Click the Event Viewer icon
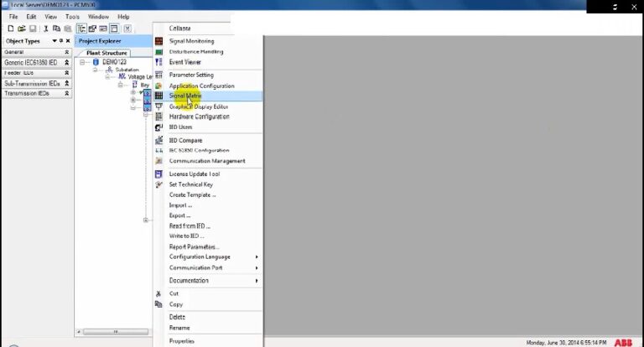 pyautogui.click(x=159, y=62)
